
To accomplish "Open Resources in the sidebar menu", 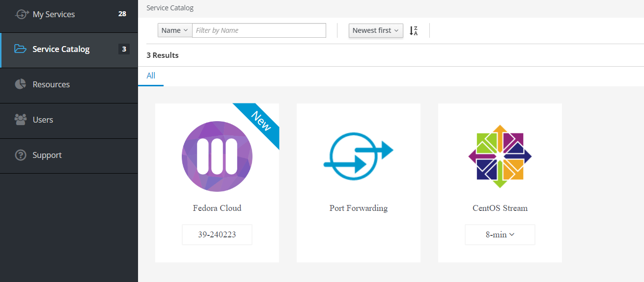I will (51, 84).
